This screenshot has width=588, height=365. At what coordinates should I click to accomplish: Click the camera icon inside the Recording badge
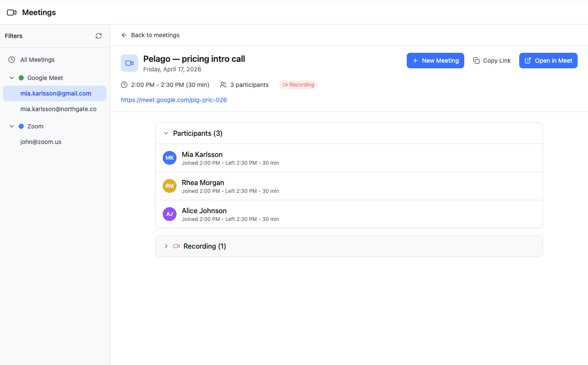pyautogui.click(x=286, y=85)
